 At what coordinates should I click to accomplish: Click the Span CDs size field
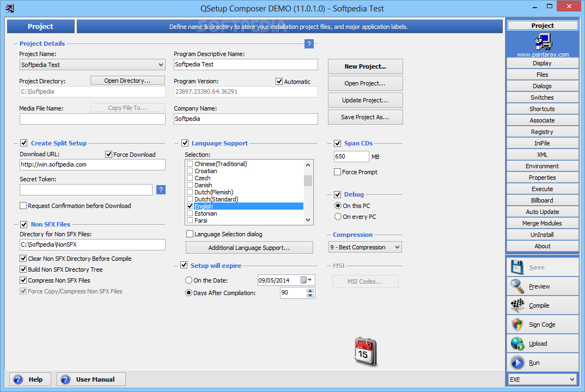[x=351, y=156]
